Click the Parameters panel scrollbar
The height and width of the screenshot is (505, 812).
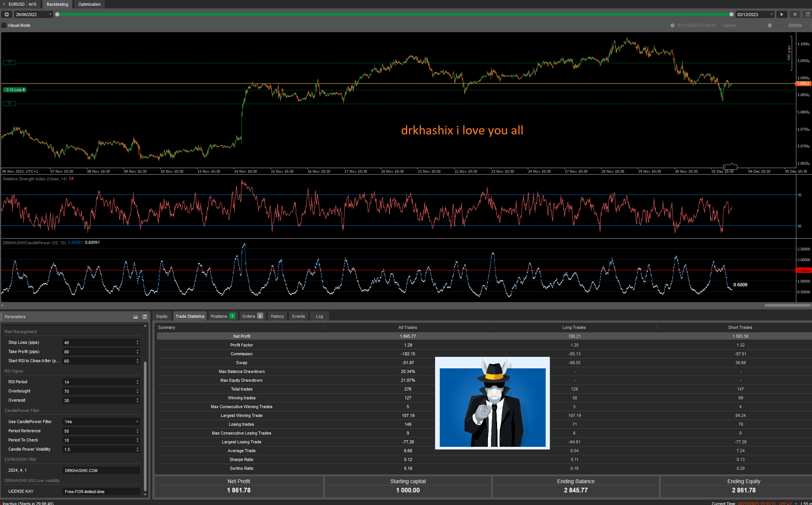point(145,421)
